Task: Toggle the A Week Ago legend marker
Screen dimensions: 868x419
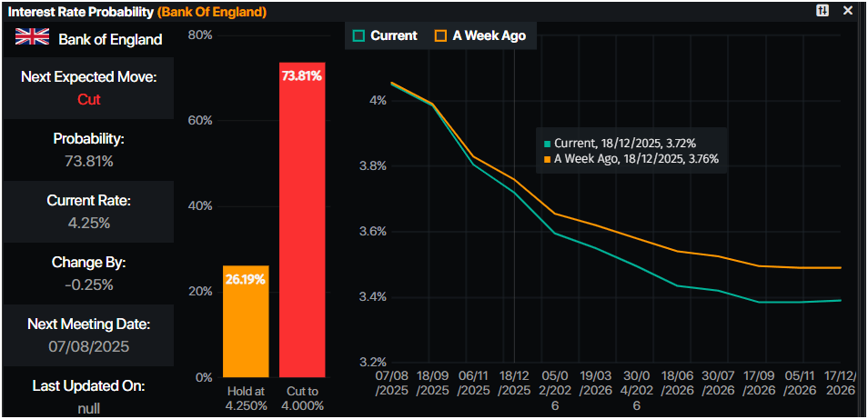Action: tap(440, 36)
